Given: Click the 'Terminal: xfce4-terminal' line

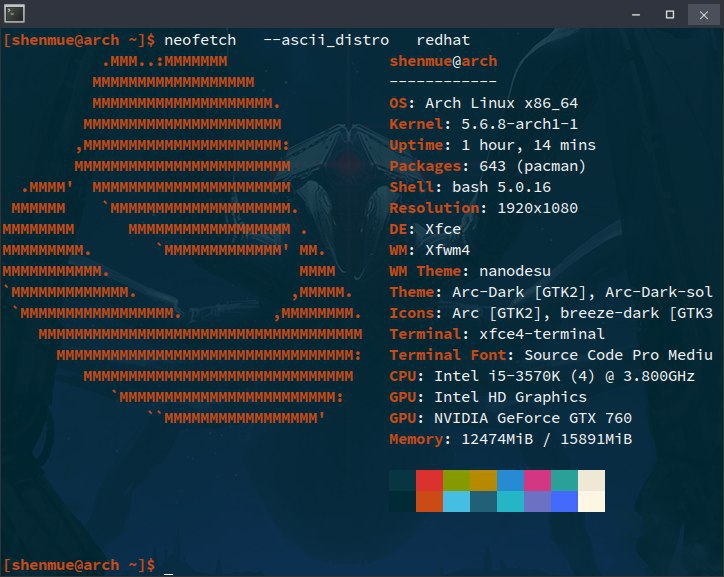Looking at the screenshot, I should [497, 334].
